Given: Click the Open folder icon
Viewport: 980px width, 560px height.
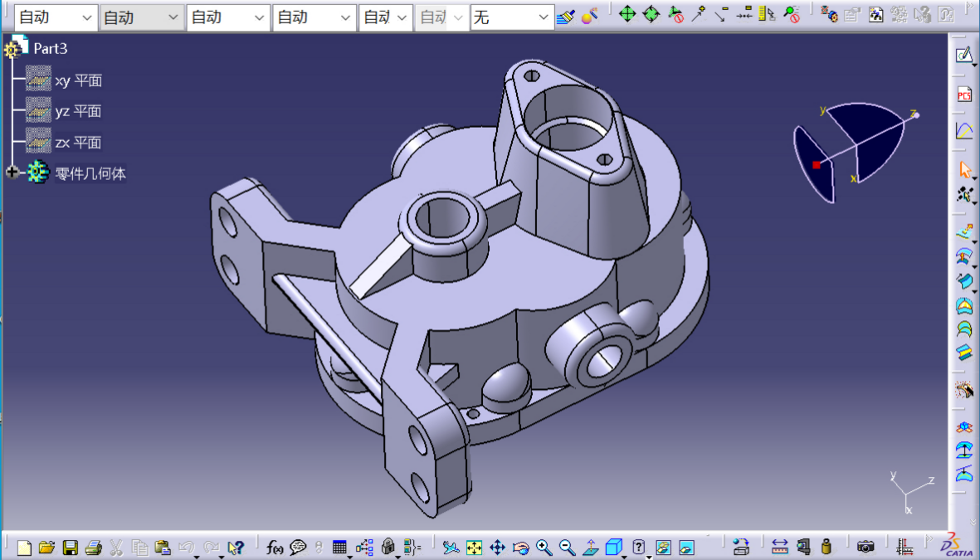Looking at the screenshot, I should point(46,548).
